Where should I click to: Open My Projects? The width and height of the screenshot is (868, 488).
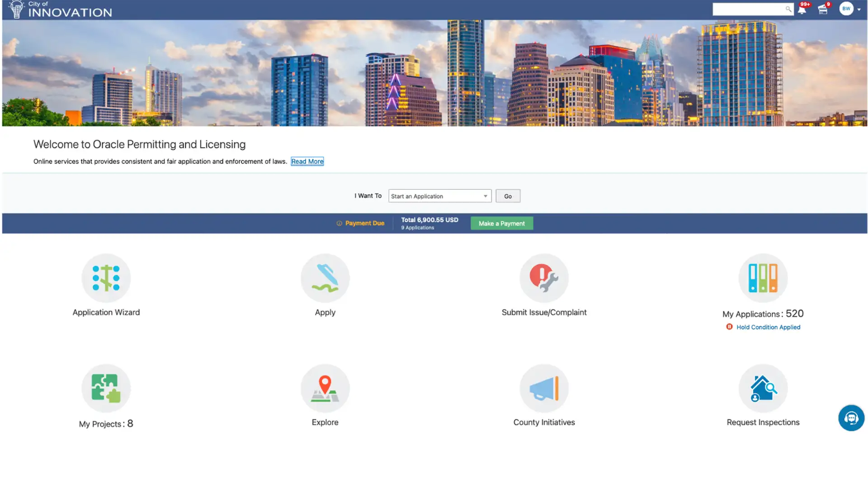pos(106,388)
